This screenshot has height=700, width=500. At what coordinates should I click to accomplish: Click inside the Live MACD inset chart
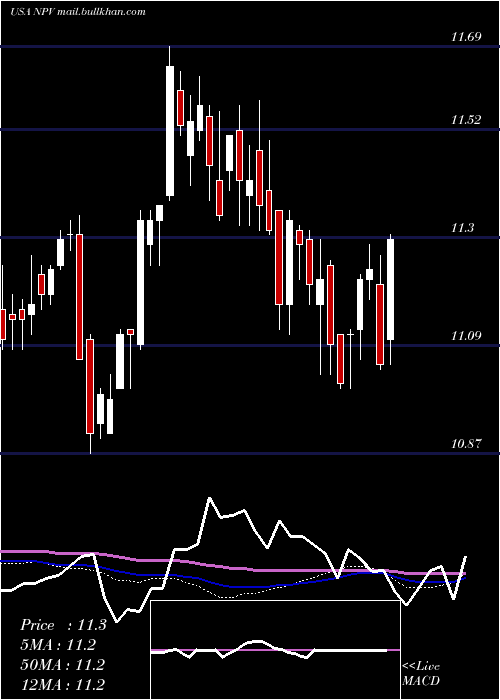click(275, 650)
